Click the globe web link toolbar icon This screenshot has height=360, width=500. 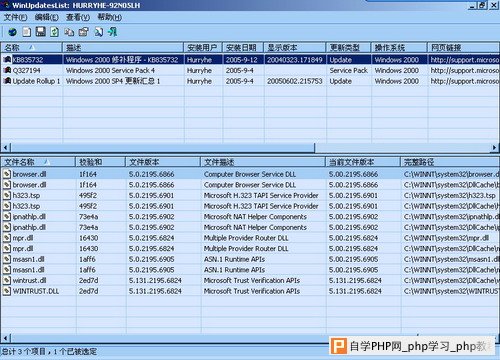12,32
